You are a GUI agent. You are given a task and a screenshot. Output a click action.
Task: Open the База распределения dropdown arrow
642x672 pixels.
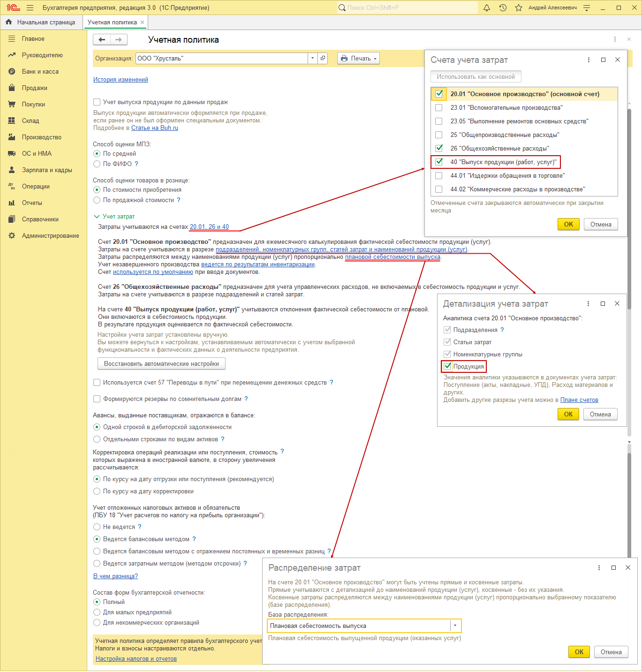pos(455,626)
